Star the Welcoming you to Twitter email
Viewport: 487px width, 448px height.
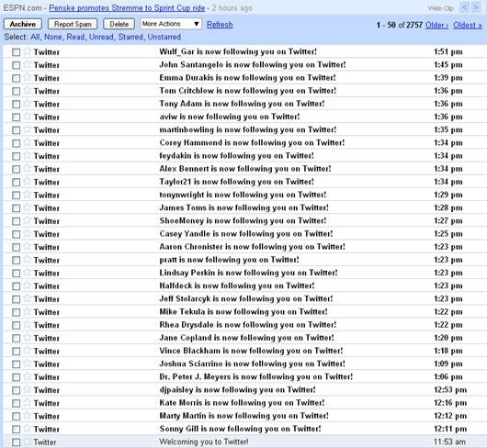tap(28, 442)
